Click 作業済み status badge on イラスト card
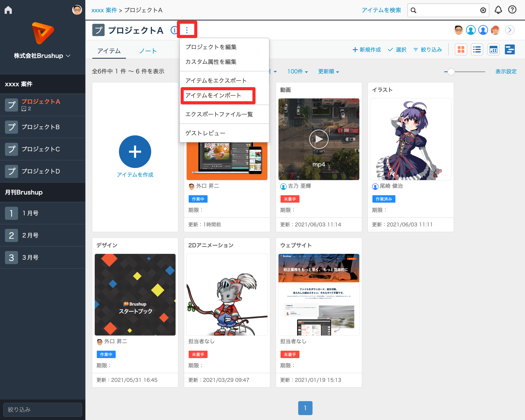The width and height of the screenshot is (525, 420). click(383, 199)
